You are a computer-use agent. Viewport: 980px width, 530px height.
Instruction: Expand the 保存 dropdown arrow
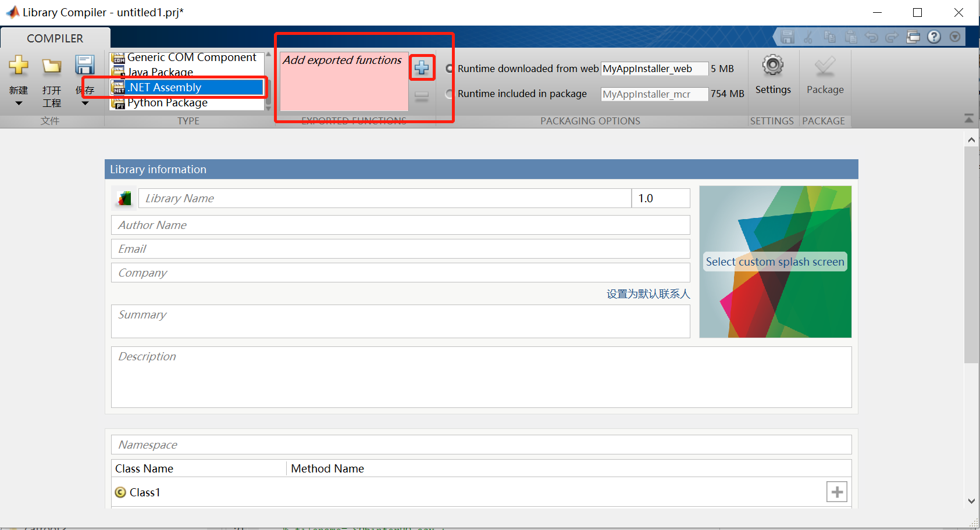tap(85, 103)
